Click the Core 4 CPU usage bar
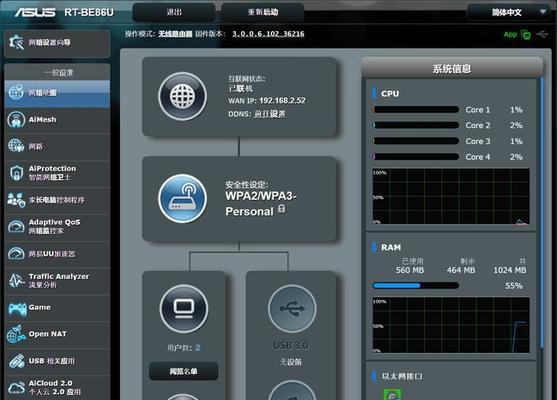Screen dimensions: 557x400 pos(415,157)
